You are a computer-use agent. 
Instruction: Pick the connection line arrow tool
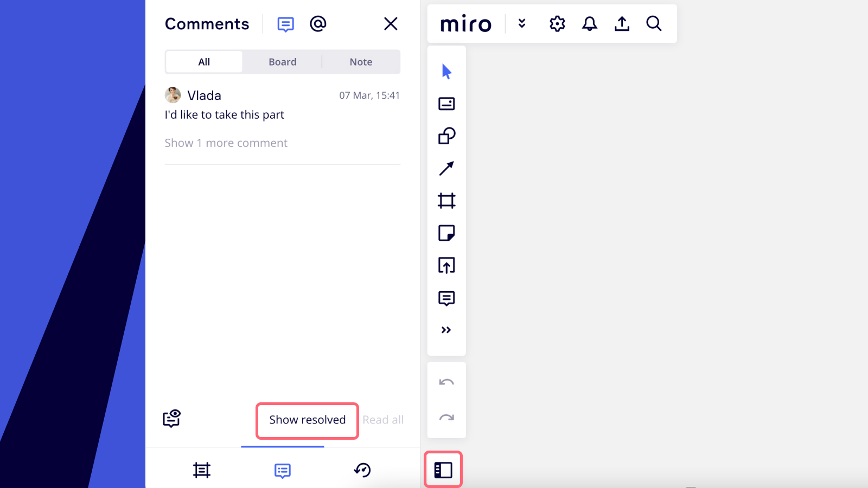[446, 169]
